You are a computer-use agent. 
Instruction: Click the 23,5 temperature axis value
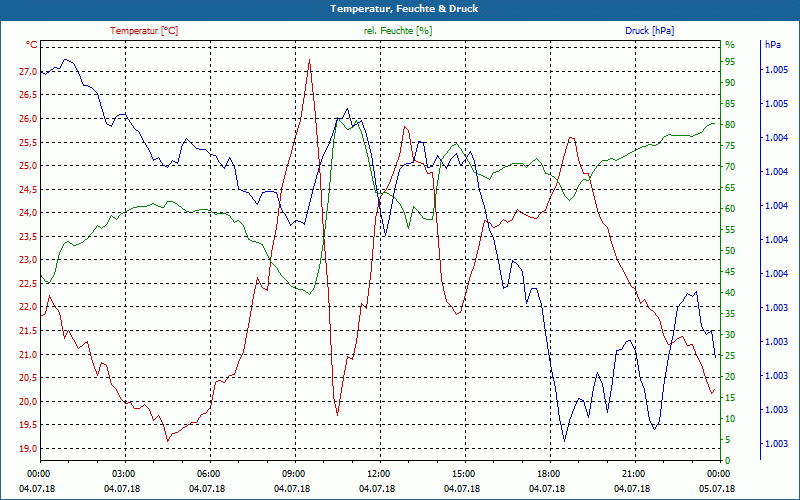[x=28, y=236]
